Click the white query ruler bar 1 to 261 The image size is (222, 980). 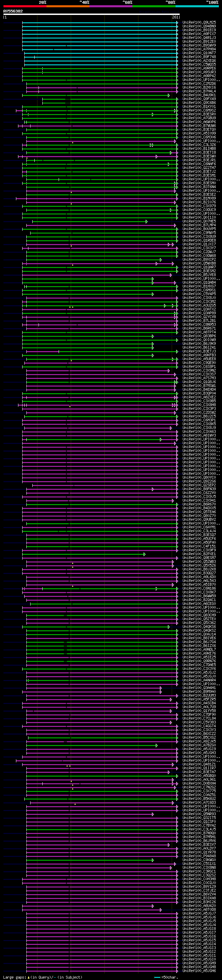click(x=92, y=15)
